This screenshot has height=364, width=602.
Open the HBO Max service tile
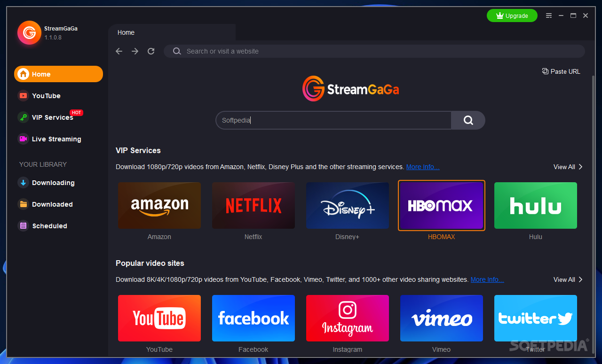click(442, 206)
